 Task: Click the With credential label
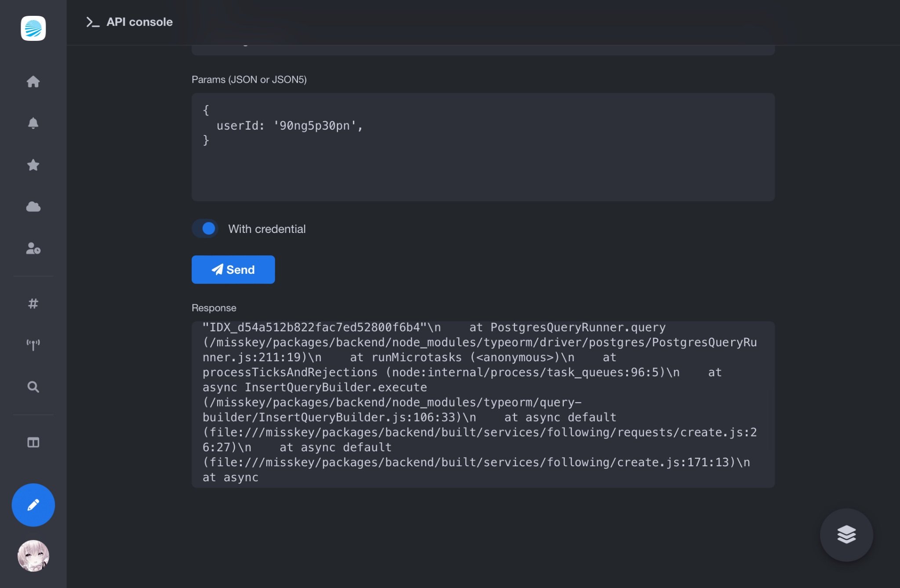pos(267,229)
